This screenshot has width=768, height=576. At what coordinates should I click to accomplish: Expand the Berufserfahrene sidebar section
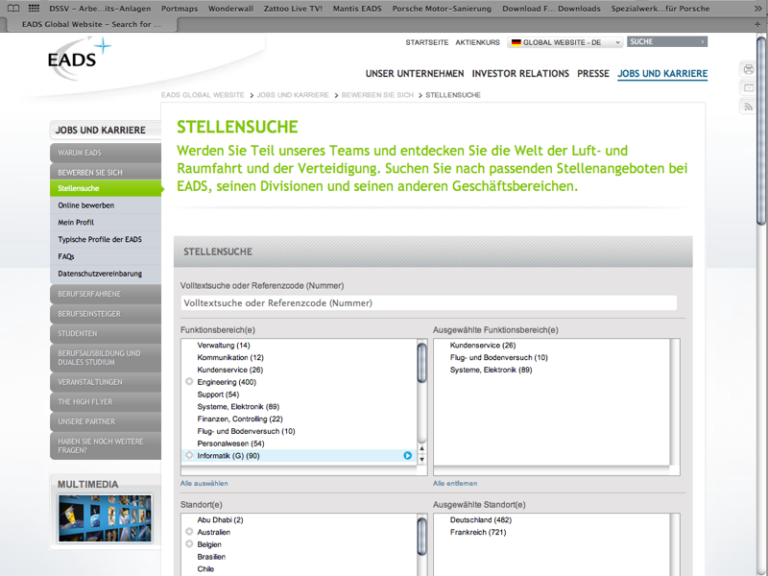[x=105, y=294]
